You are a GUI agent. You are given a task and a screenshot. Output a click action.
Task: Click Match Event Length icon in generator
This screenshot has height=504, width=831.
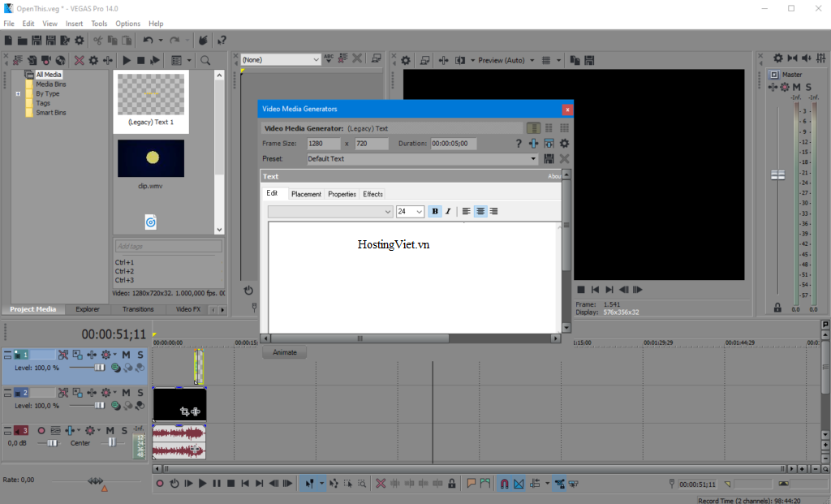point(549,144)
